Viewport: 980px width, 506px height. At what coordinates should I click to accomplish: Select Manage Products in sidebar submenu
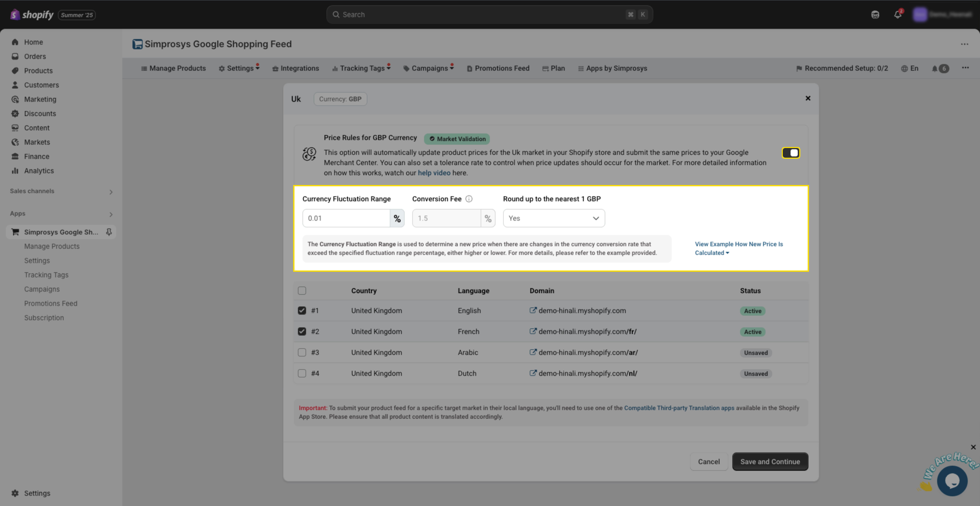tap(52, 246)
